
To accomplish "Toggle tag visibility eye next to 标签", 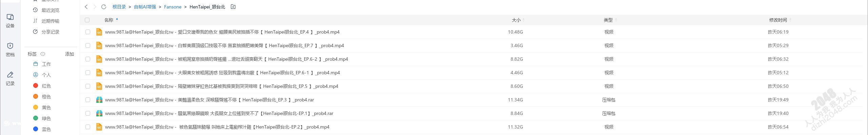I will 43,54.
